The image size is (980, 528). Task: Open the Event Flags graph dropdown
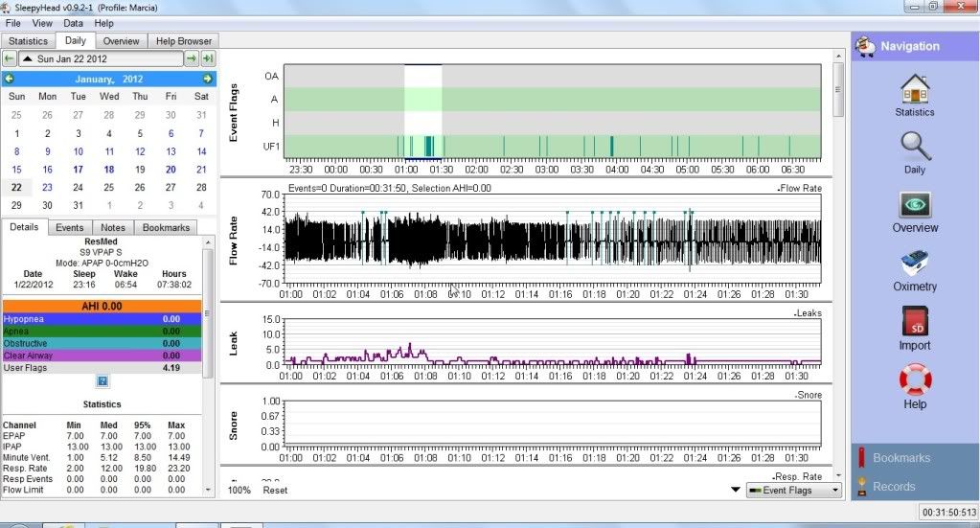[794, 491]
